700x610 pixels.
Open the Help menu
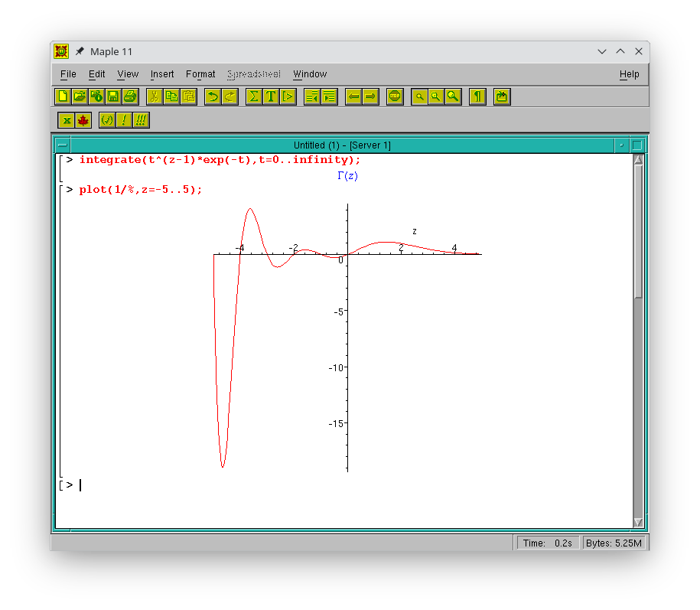coord(629,74)
